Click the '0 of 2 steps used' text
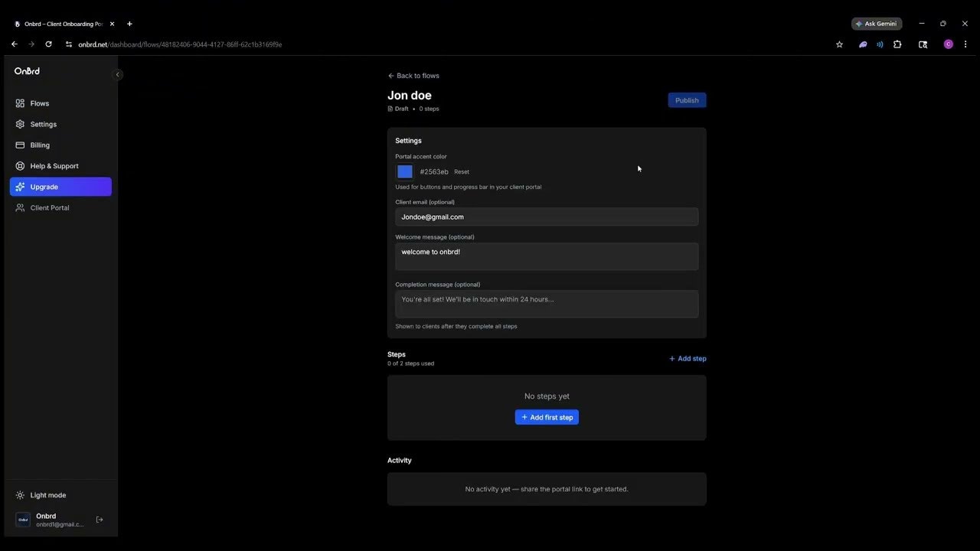Image resolution: width=980 pixels, height=551 pixels. point(411,364)
